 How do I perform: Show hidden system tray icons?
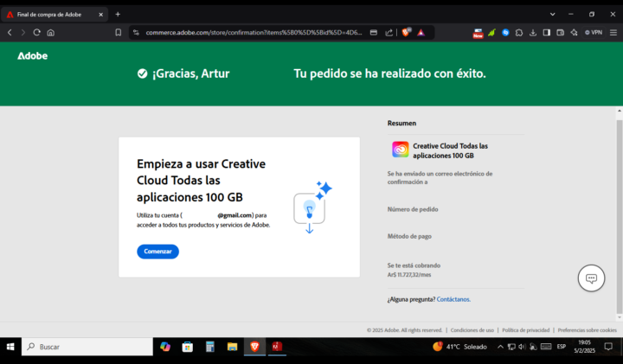tap(500, 347)
